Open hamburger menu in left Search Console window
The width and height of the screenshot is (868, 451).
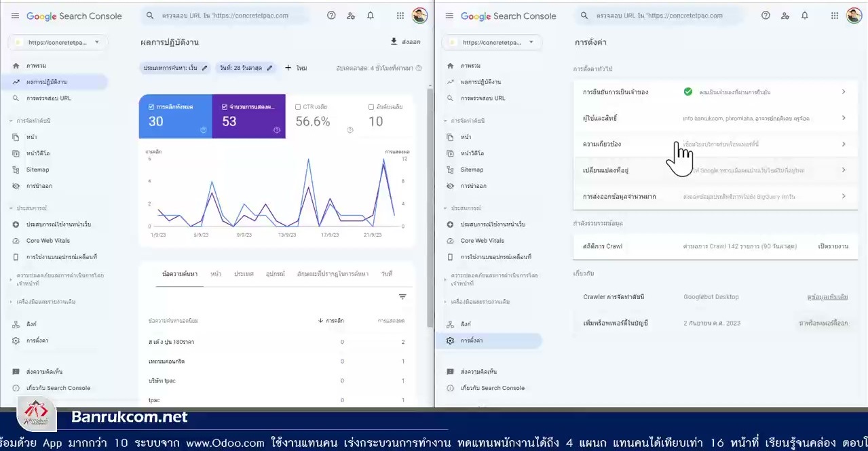(x=15, y=16)
